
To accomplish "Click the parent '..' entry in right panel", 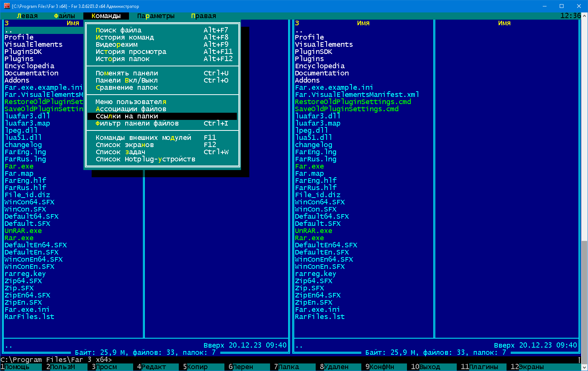I will point(299,30).
